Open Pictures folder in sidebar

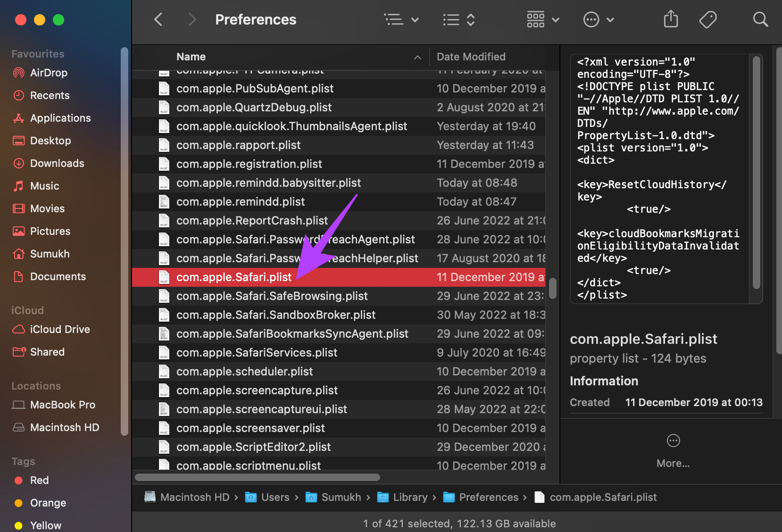(50, 231)
